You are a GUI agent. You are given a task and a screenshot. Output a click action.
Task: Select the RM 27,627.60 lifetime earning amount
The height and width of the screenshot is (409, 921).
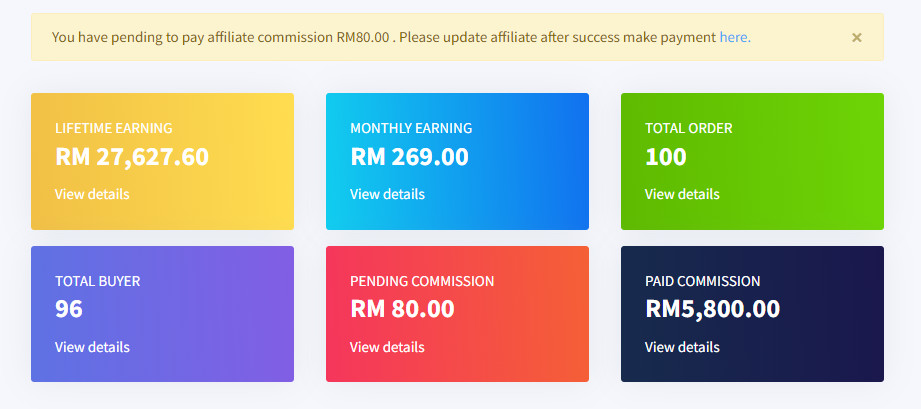[x=132, y=157]
